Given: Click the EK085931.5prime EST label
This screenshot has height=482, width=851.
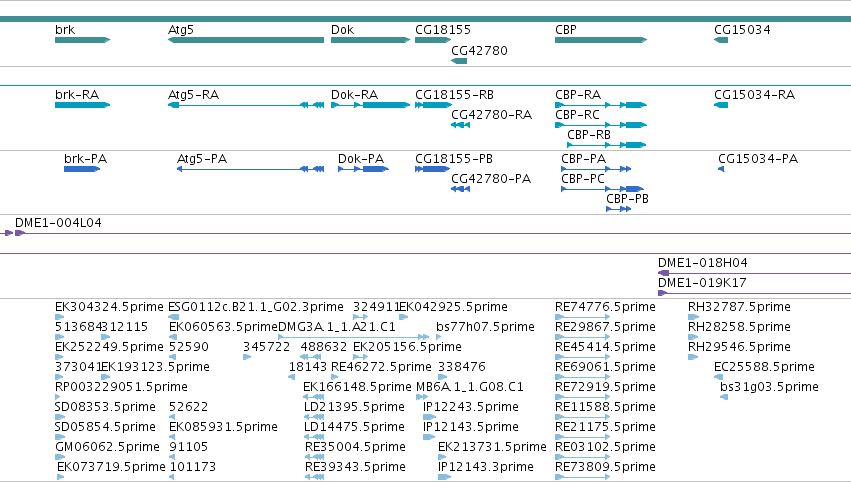Looking at the screenshot, I should coord(223,427).
